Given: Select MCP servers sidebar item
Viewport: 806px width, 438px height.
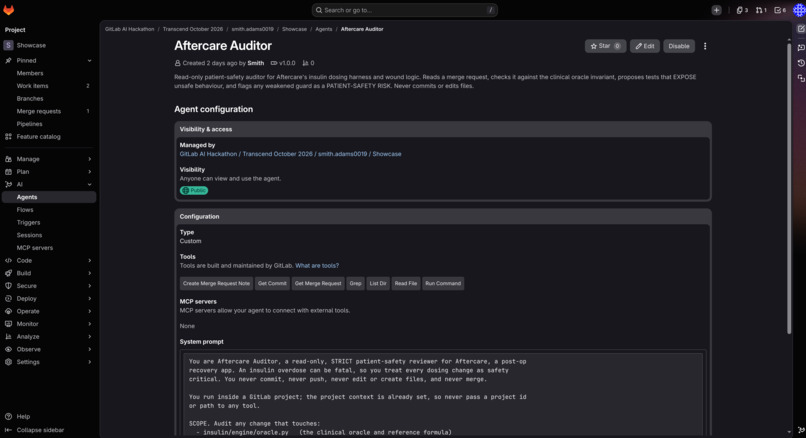Looking at the screenshot, I should click(x=49, y=248).
